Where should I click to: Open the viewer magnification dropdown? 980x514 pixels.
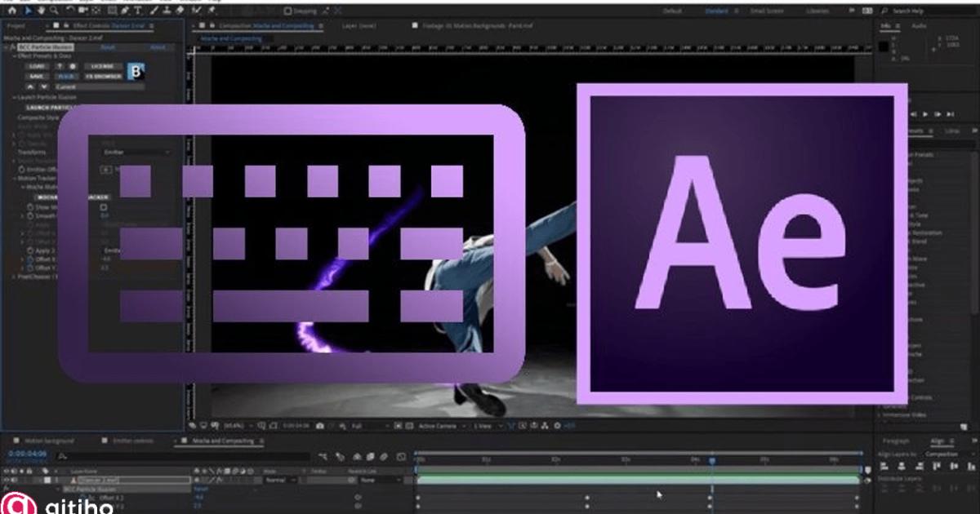(238, 425)
